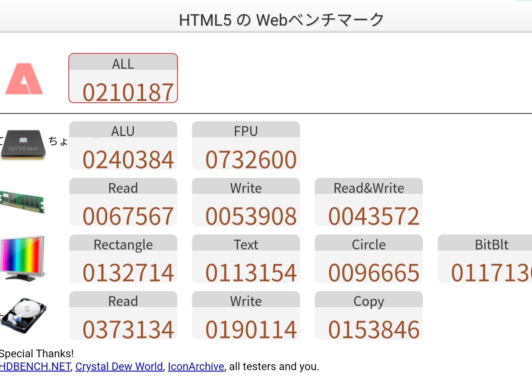Open the HDBENCH.NET link
This screenshot has height=392, width=532.
[x=35, y=367]
